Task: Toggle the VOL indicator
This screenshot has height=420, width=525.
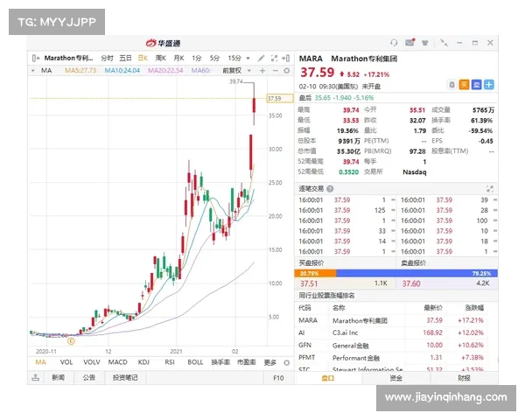Action: [x=66, y=362]
